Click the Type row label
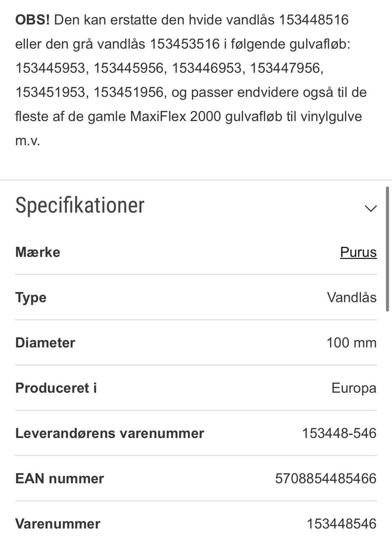This screenshot has height=553, width=392. [31, 298]
